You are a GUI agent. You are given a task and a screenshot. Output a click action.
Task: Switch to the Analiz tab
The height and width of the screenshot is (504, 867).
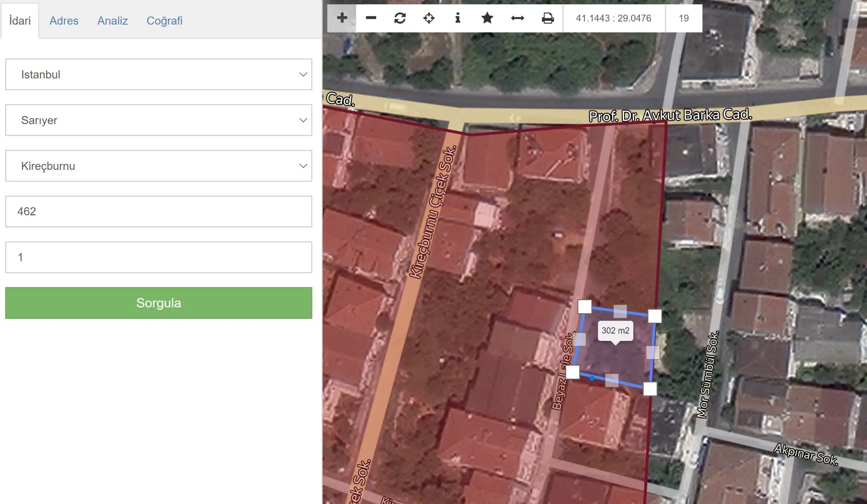(112, 21)
